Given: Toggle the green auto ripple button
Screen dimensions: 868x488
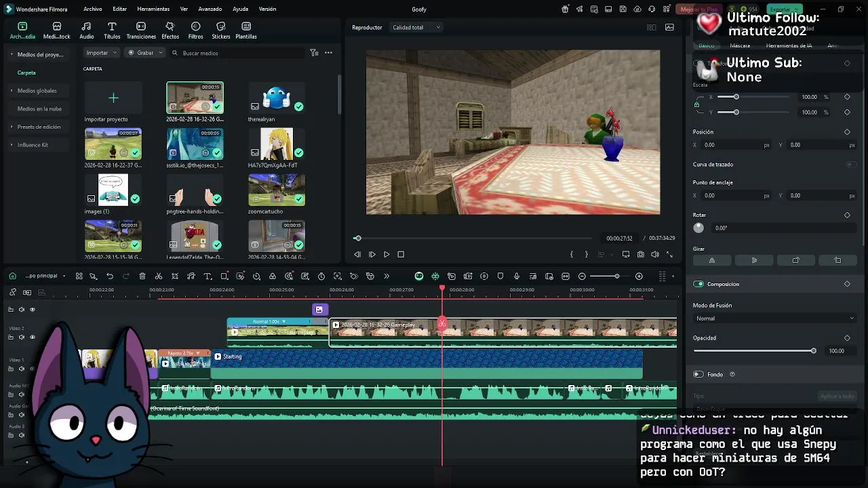Looking at the screenshot, I should click(419, 276).
